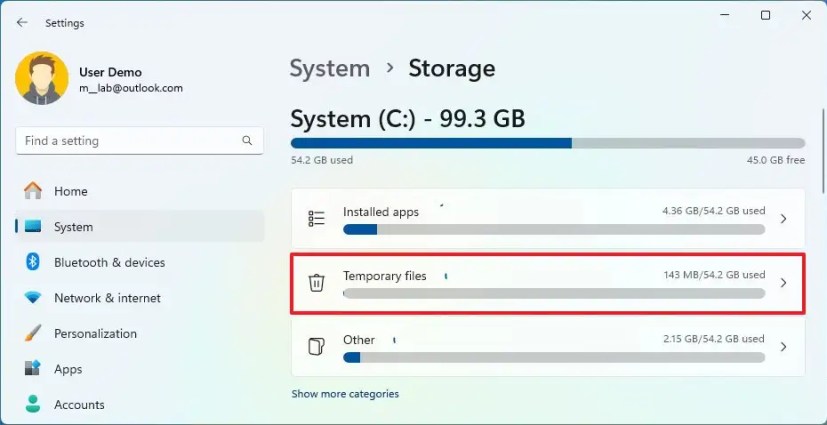The width and height of the screenshot is (827, 425).
Task: Click the System (C:) usage bar
Action: pos(547,143)
